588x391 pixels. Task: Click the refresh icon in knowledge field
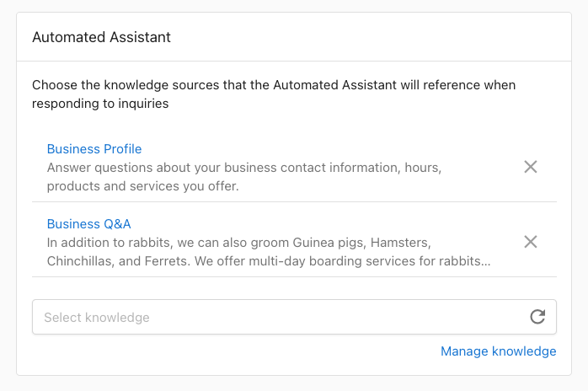click(x=537, y=317)
